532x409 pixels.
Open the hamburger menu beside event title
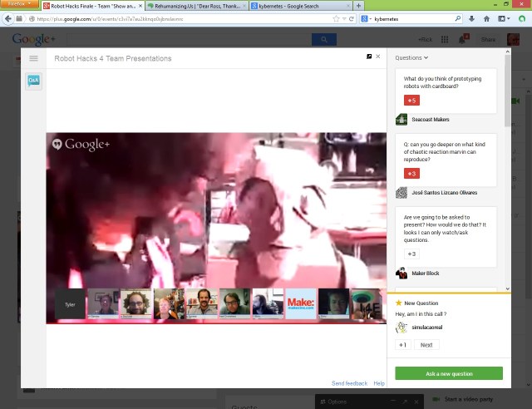[33, 58]
